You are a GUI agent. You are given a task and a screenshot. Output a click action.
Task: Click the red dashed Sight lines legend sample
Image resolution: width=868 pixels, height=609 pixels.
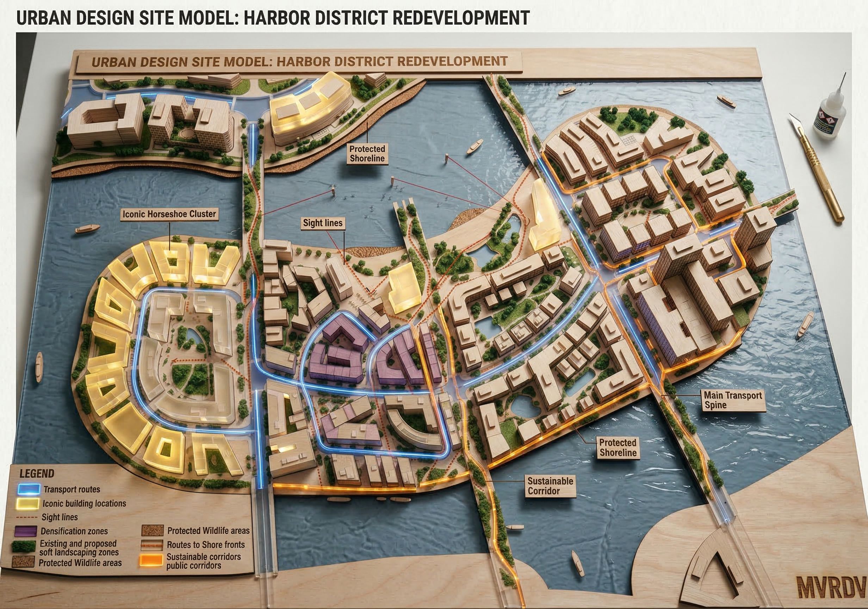coord(27,517)
